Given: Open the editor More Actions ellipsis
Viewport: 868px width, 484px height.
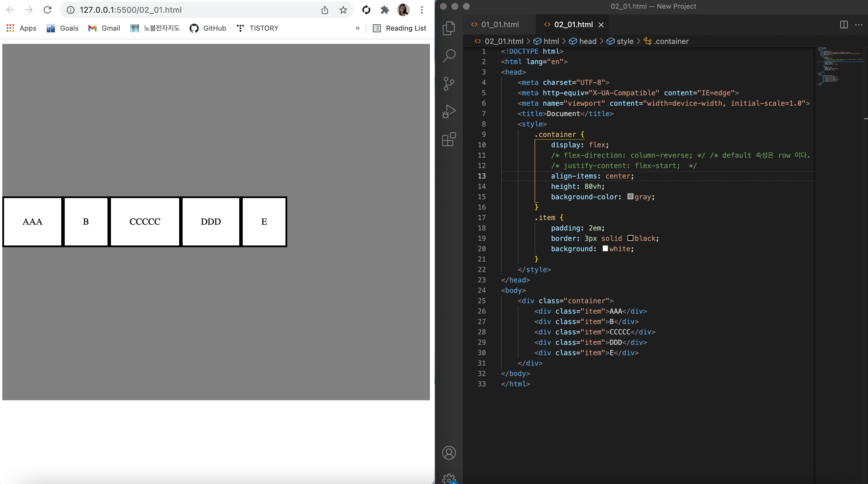Looking at the screenshot, I should click(858, 25).
